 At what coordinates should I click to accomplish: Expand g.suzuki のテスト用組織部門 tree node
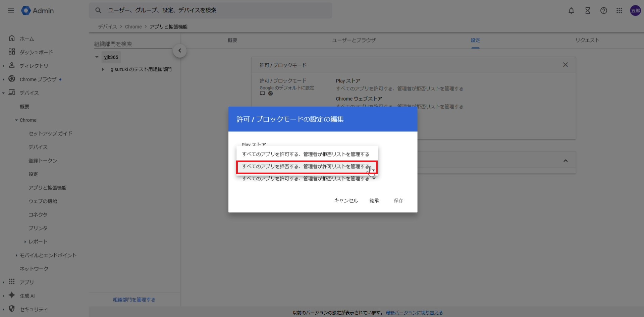pos(103,69)
